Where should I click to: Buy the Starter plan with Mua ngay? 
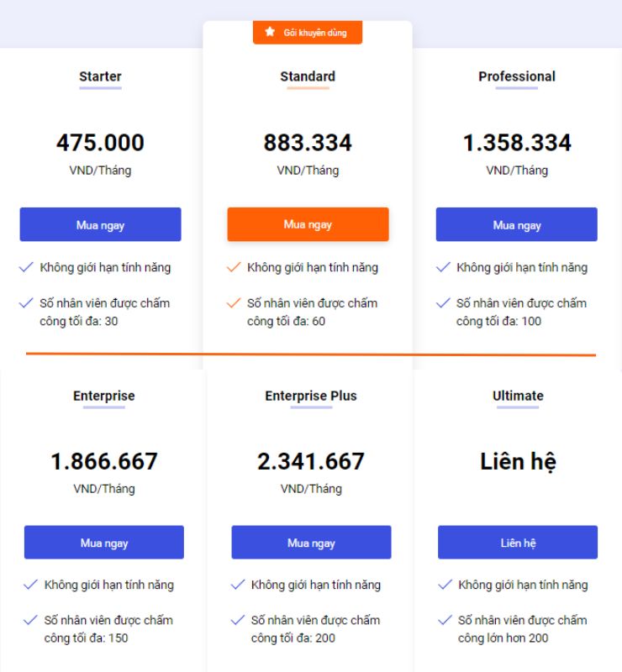(100, 224)
